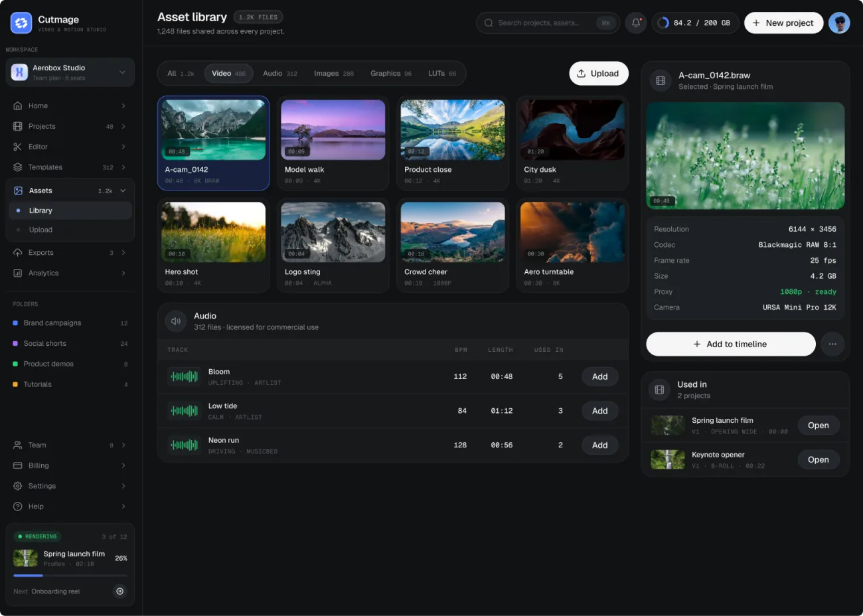Select the City dusk video thumbnail

tap(572, 130)
